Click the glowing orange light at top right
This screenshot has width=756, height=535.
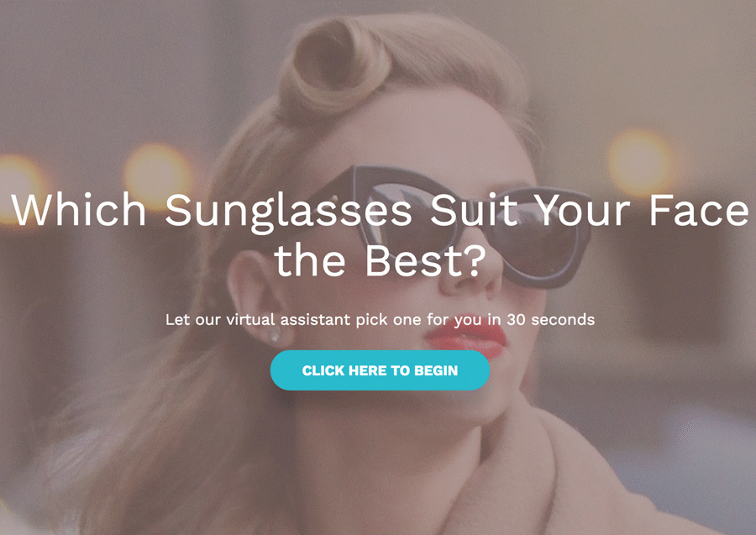pyautogui.click(x=641, y=162)
